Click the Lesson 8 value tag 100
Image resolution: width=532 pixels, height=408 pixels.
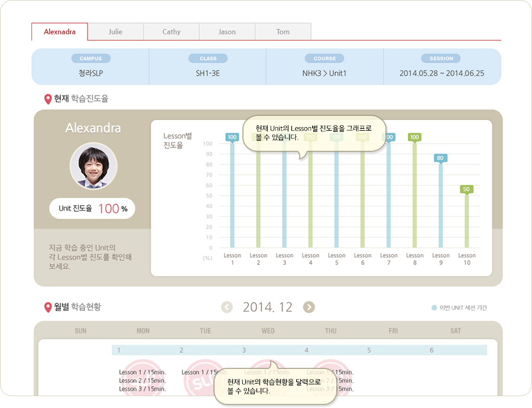coord(414,137)
